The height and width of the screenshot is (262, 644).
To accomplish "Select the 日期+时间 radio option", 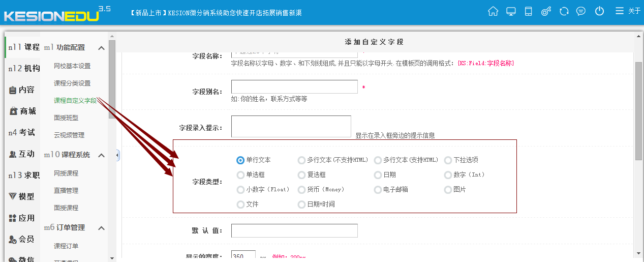I will point(301,205).
